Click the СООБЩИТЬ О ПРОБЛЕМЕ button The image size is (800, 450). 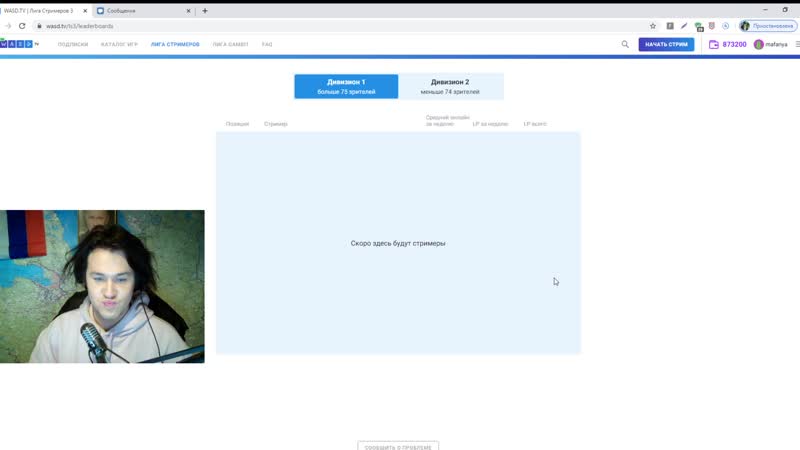[398, 446]
